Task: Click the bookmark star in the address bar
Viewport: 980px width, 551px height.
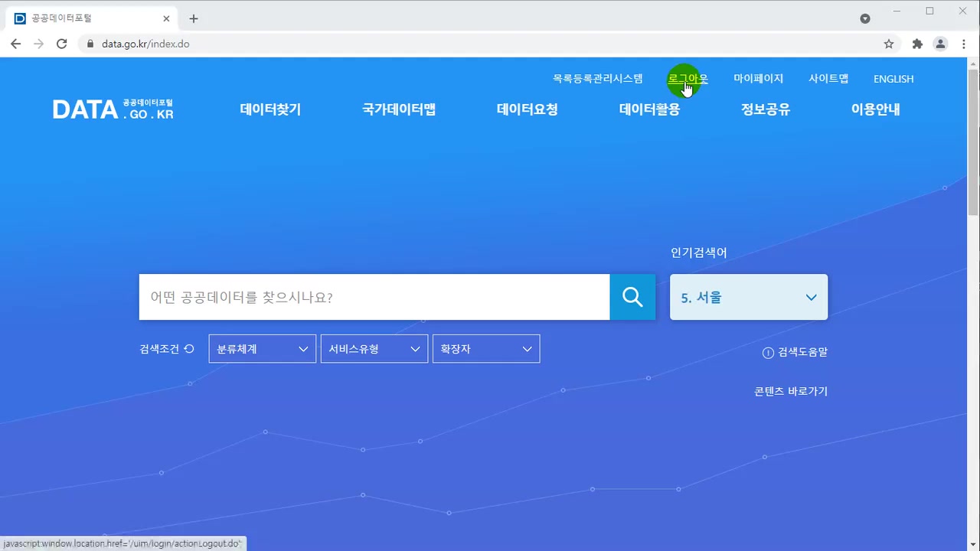Action: (x=889, y=44)
